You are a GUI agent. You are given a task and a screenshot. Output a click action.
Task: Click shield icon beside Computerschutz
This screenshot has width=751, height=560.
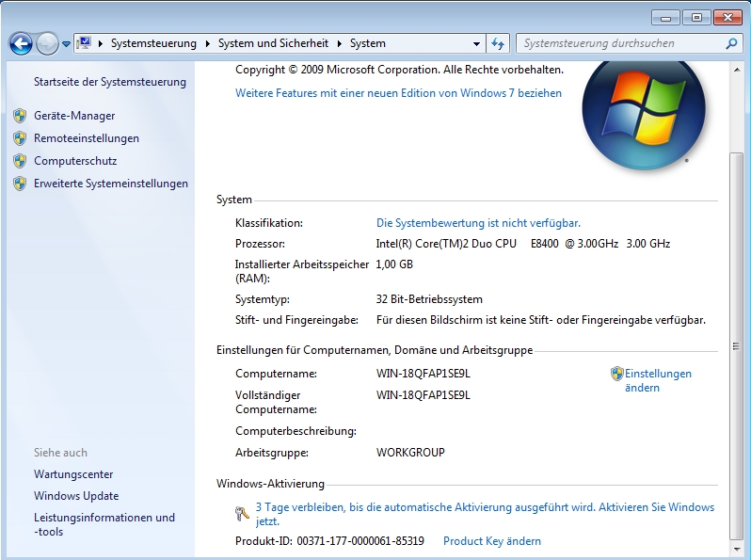tap(20, 161)
